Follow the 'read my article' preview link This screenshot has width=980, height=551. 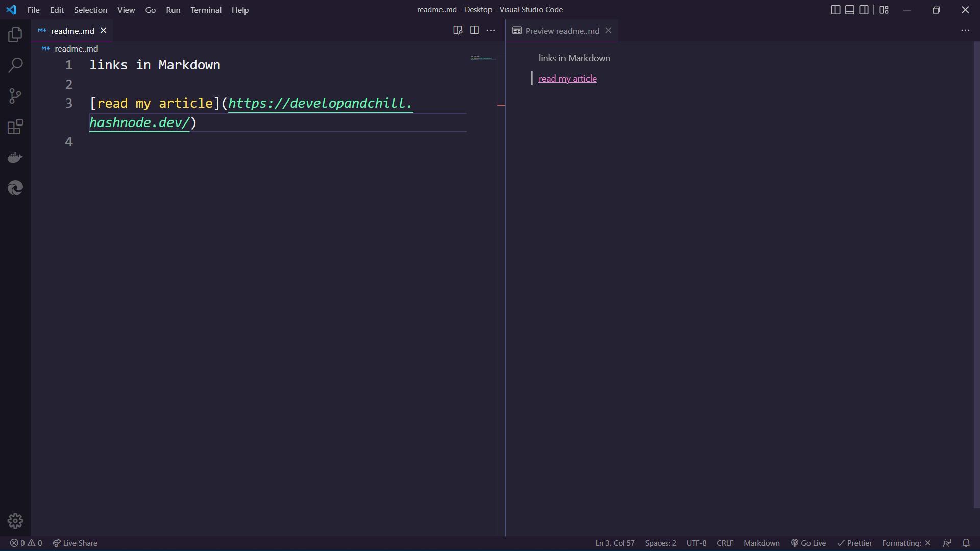coord(567,79)
